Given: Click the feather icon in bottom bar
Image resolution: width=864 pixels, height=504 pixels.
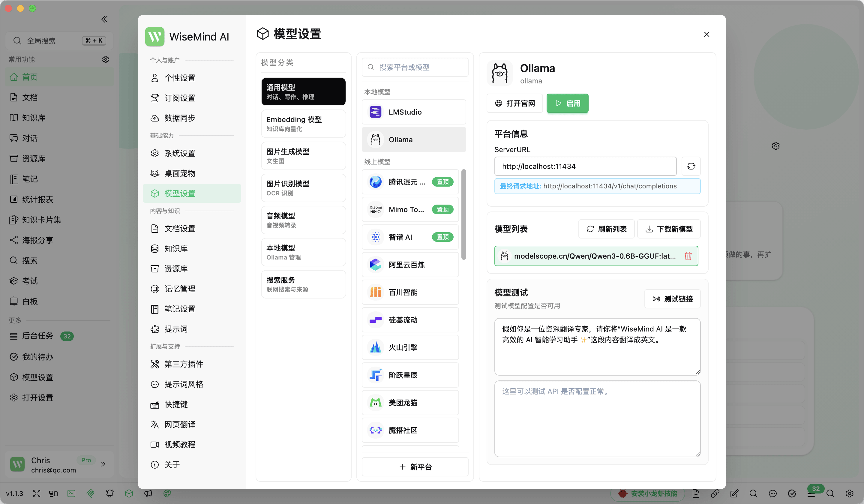Looking at the screenshot, I should [x=91, y=493].
